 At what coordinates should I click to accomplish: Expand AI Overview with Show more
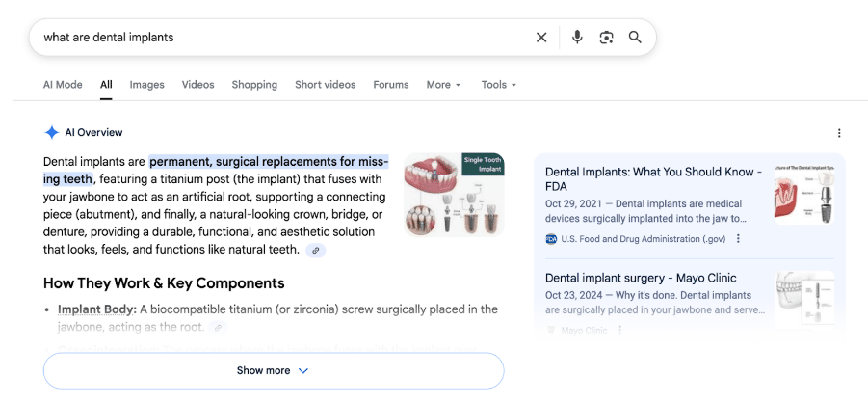coord(274,370)
